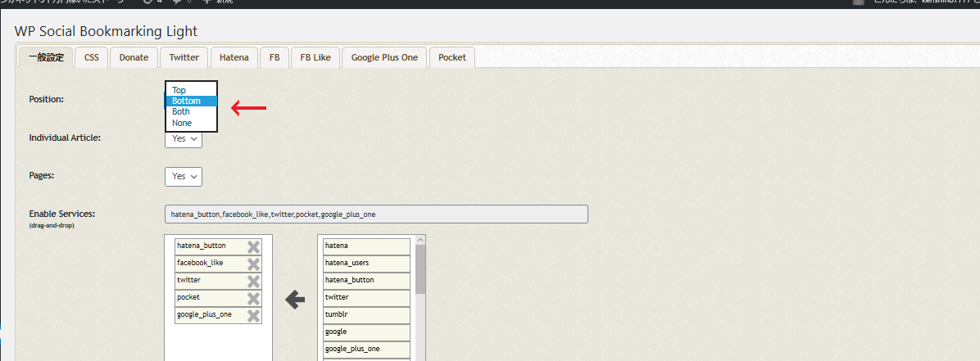Choose Bottom in the Position list

click(191, 102)
